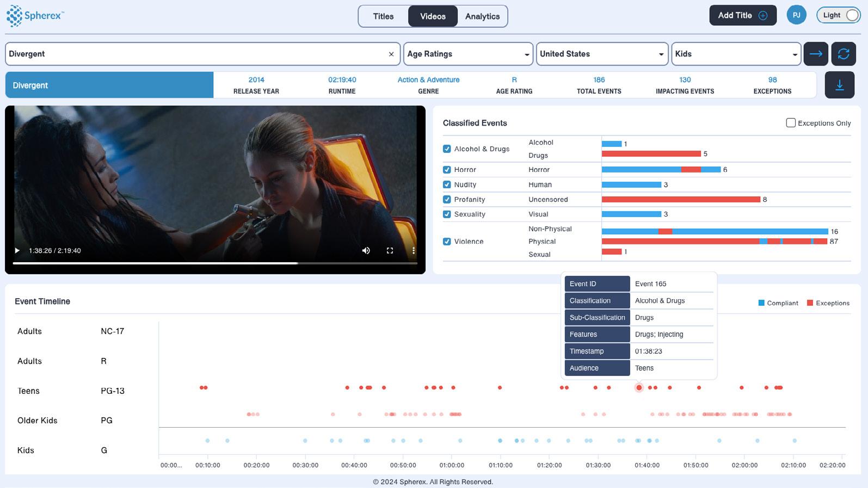The height and width of the screenshot is (488, 868).
Task: Mute the video volume
Action: [x=366, y=251]
